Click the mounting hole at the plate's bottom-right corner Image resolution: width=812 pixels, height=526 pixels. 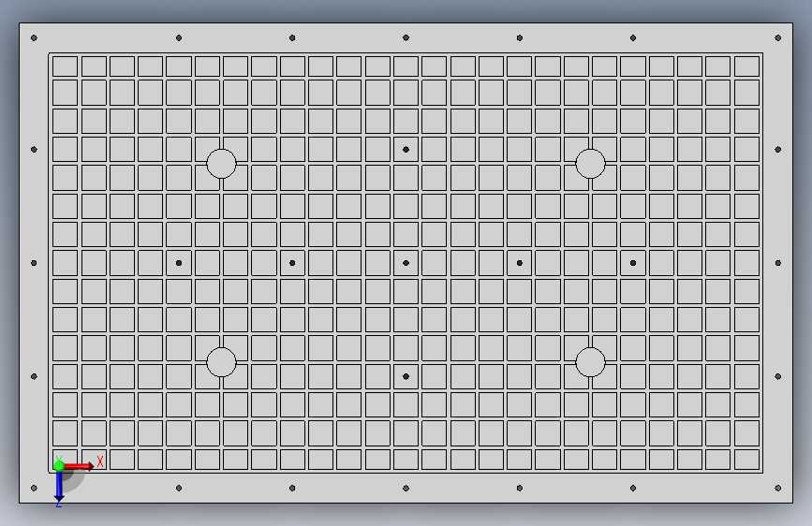pos(778,489)
